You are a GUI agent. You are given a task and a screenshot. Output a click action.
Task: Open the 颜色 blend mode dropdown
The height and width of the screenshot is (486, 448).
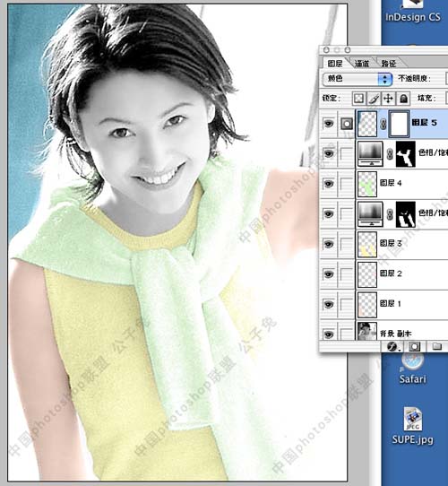357,79
